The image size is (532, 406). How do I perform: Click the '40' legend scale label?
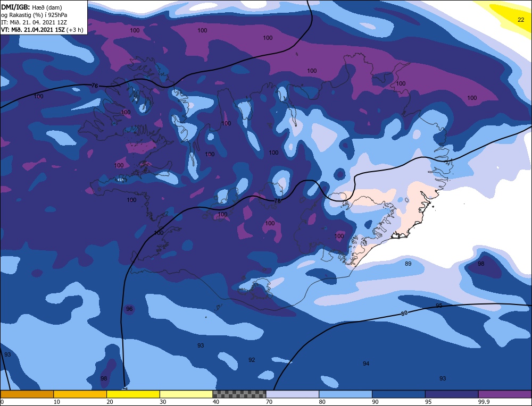216,402
